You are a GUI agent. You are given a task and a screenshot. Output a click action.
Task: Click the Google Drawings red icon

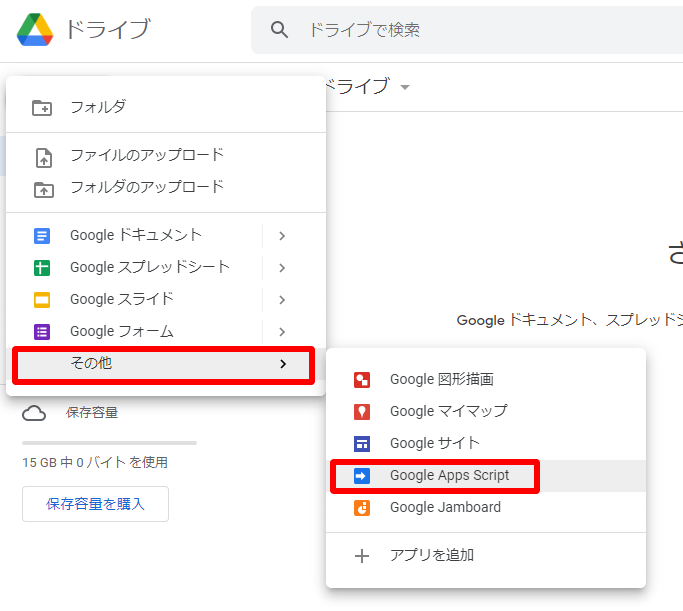click(362, 380)
